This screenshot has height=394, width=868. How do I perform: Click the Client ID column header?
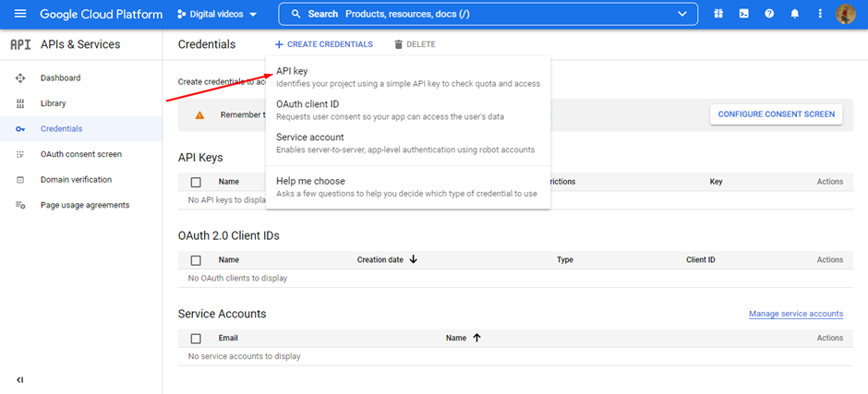point(700,259)
